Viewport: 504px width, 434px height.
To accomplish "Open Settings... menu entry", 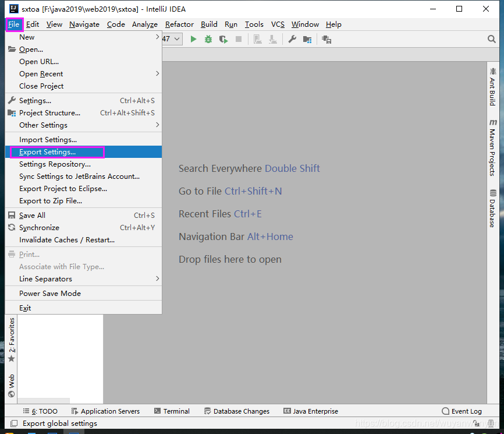I will click(x=84, y=100).
